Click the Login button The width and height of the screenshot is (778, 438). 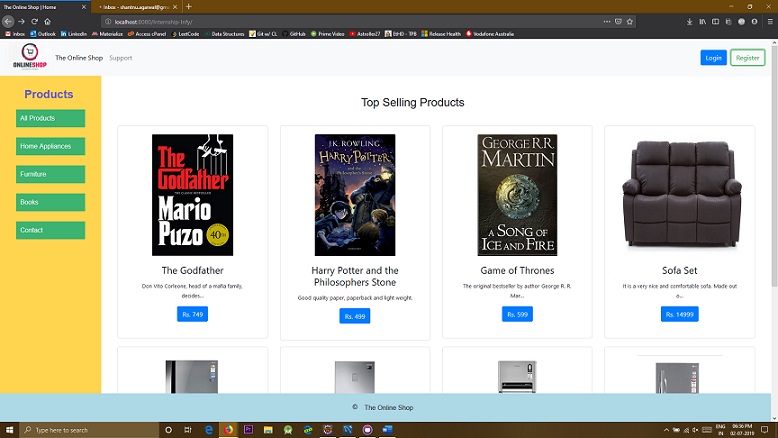pyautogui.click(x=713, y=58)
